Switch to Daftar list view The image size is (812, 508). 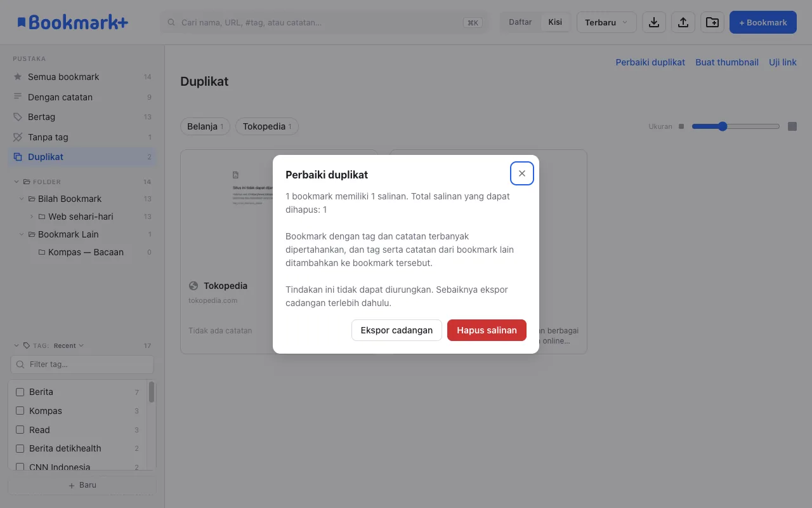(520, 22)
